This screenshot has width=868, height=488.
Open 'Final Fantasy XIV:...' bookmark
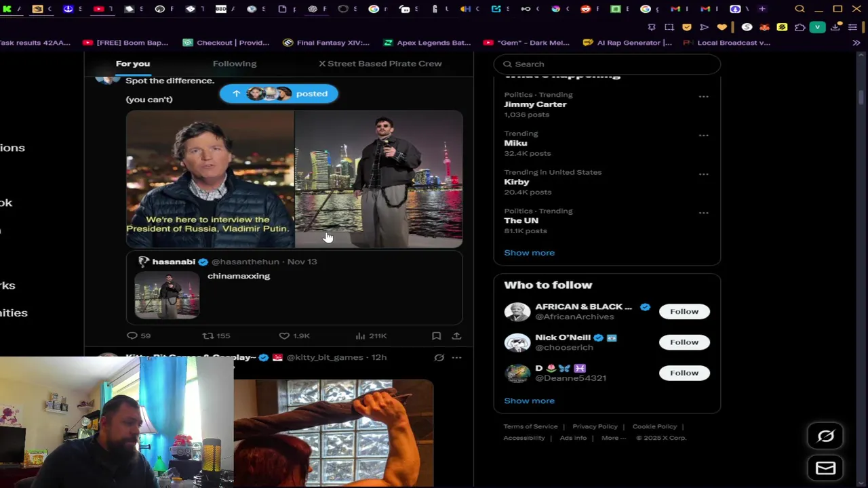click(x=326, y=43)
